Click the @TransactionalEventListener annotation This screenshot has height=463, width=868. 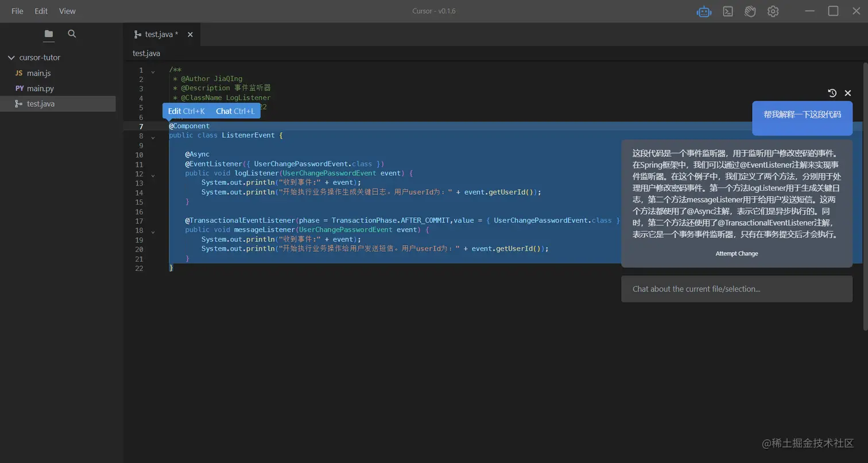tap(240, 220)
